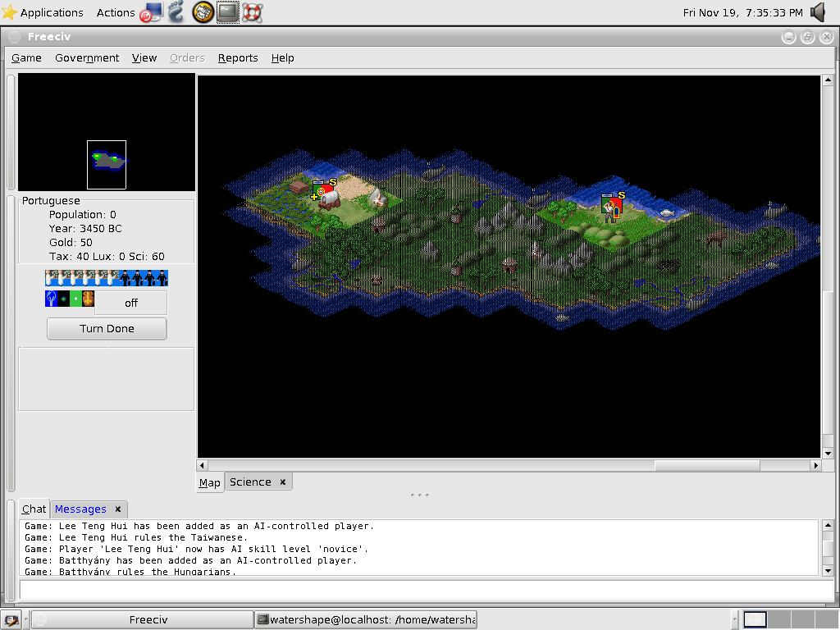Screen dimensions: 840x630
Task: Focus the chat input field
Action: (427, 590)
